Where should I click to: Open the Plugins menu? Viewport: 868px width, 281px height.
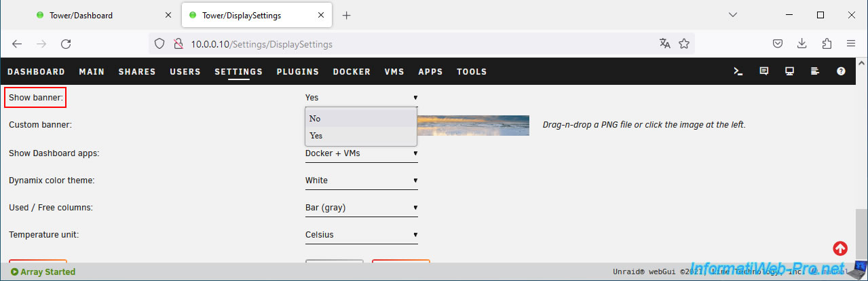coord(297,71)
